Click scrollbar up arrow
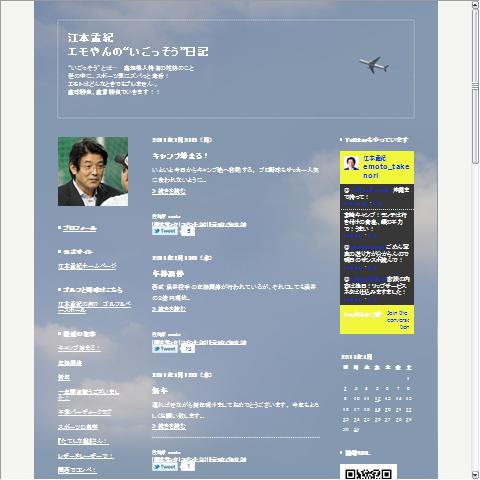Image resolution: width=480 pixels, height=480 pixels. [475, 5]
